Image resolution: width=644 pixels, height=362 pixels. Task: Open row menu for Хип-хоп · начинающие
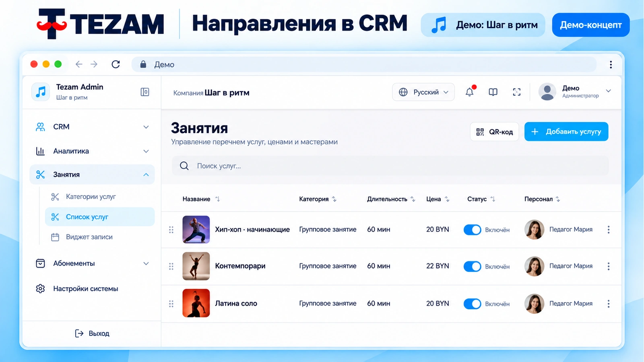tap(609, 230)
